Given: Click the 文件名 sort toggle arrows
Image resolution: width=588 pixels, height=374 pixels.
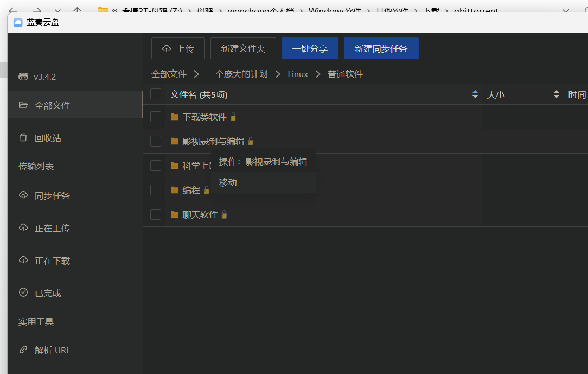Looking at the screenshot, I should (475, 93).
